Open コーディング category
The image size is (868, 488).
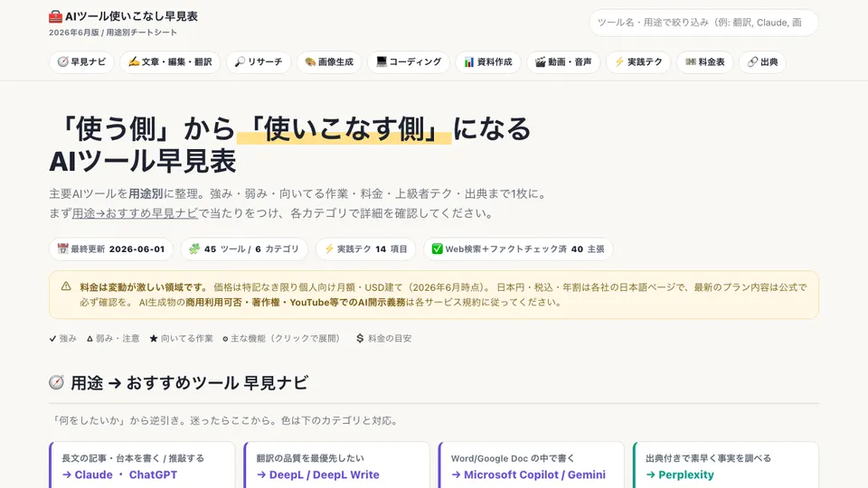click(x=409, y=62)
